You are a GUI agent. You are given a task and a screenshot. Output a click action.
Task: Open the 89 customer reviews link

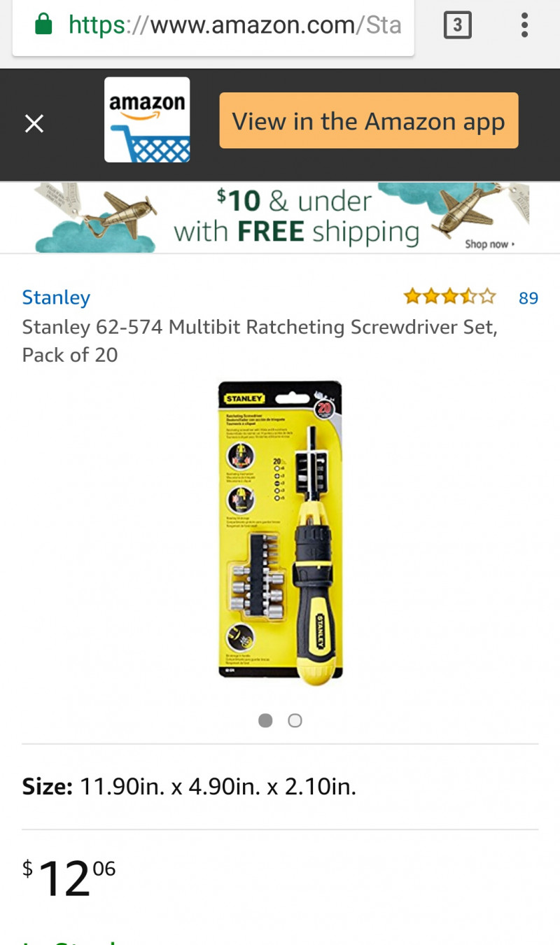pyautogui.click(x=528, y=298)
